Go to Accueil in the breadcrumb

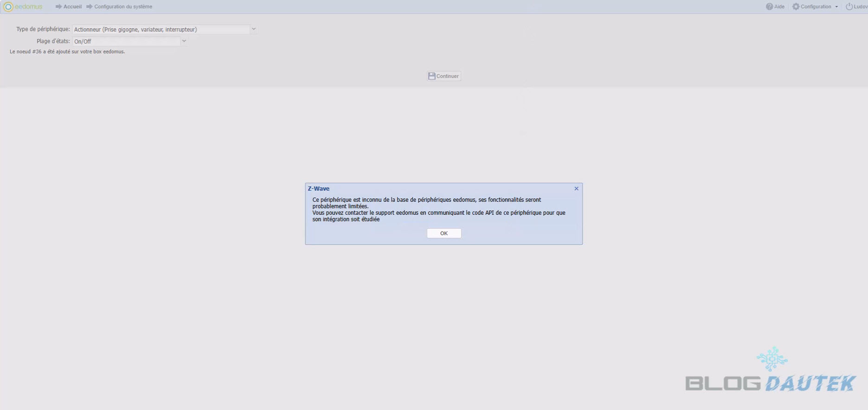point(72,6)
